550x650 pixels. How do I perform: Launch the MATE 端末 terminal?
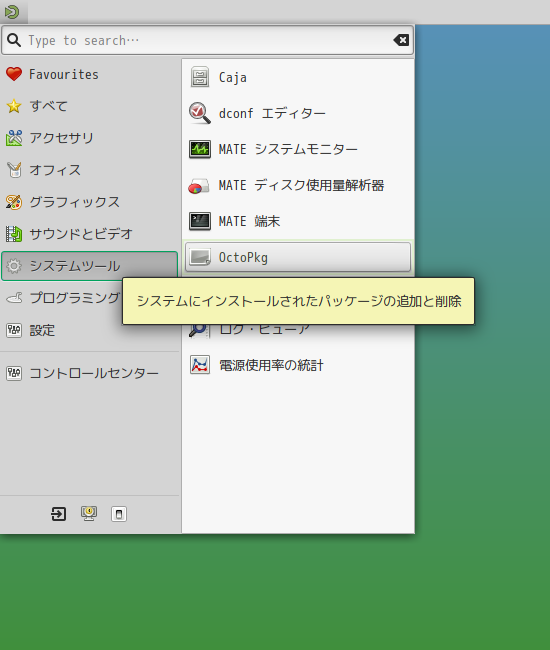(298, 221)
